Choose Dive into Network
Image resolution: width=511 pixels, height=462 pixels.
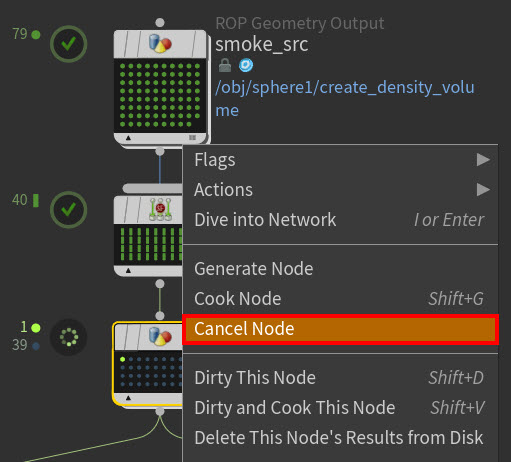tap(340, 220)
